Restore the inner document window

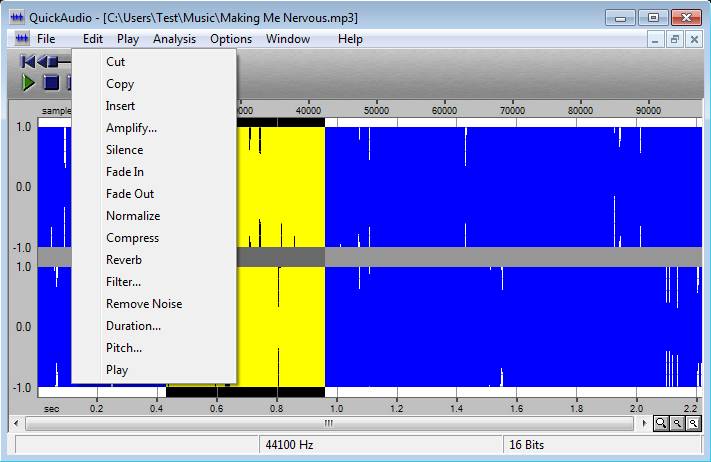click(675, 39)
